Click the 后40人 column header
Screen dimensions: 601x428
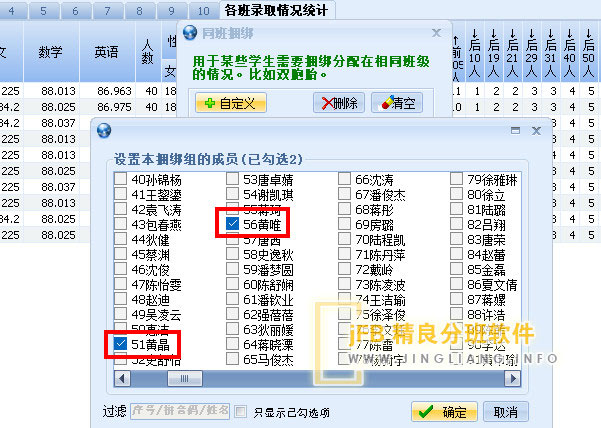570,52
